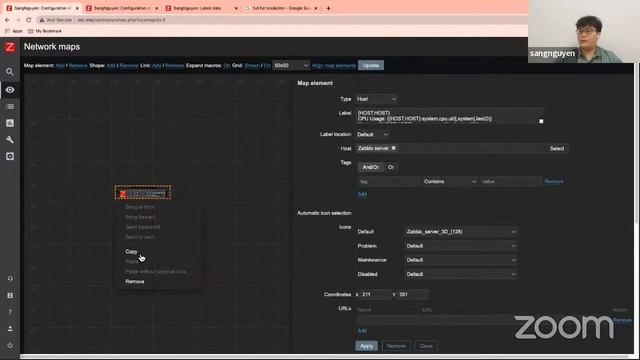The height and width of the screenshot is (360, 640).
Task: Open the Inventory list icon menu
Action: [x=10, y=107]
